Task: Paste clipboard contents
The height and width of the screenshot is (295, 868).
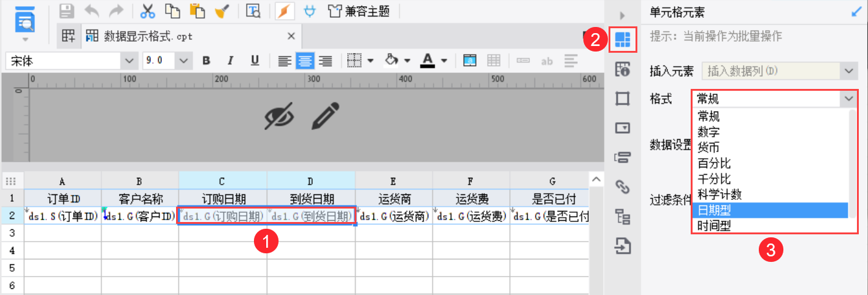Action: 197,10
